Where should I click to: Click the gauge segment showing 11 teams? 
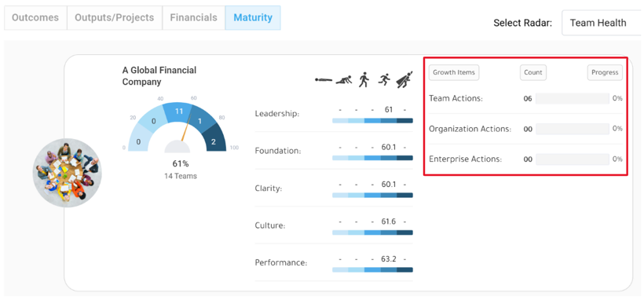pyautogui.click(x=178, y=112)
